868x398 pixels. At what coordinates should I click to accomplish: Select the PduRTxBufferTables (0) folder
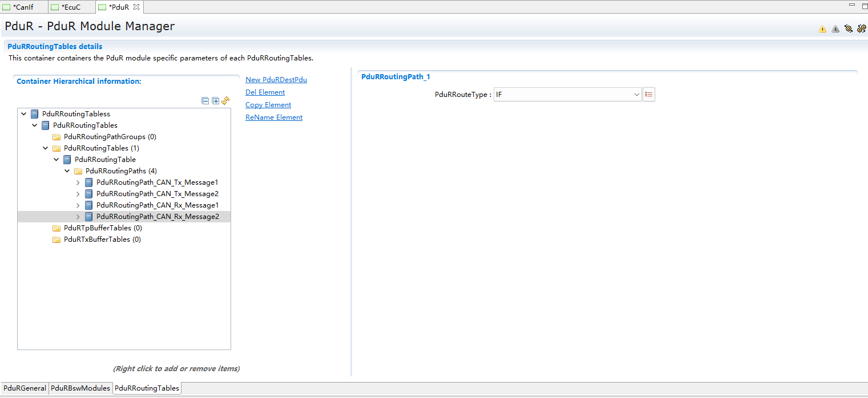[102, 239]
